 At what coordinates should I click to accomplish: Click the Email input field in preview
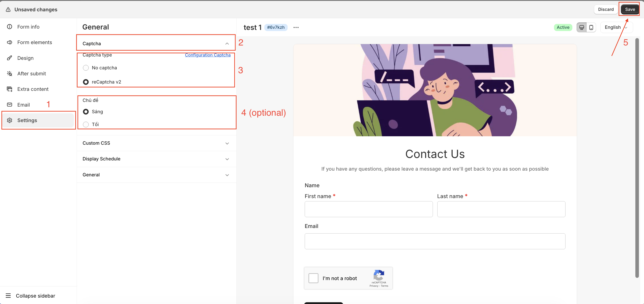tap(435, 241)
